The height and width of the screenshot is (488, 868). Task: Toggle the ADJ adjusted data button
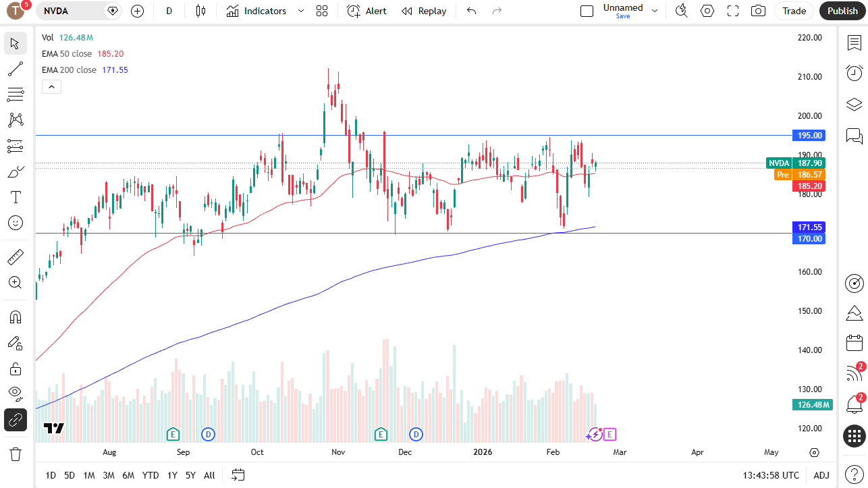pyautogui.click(x=821, y=475)
